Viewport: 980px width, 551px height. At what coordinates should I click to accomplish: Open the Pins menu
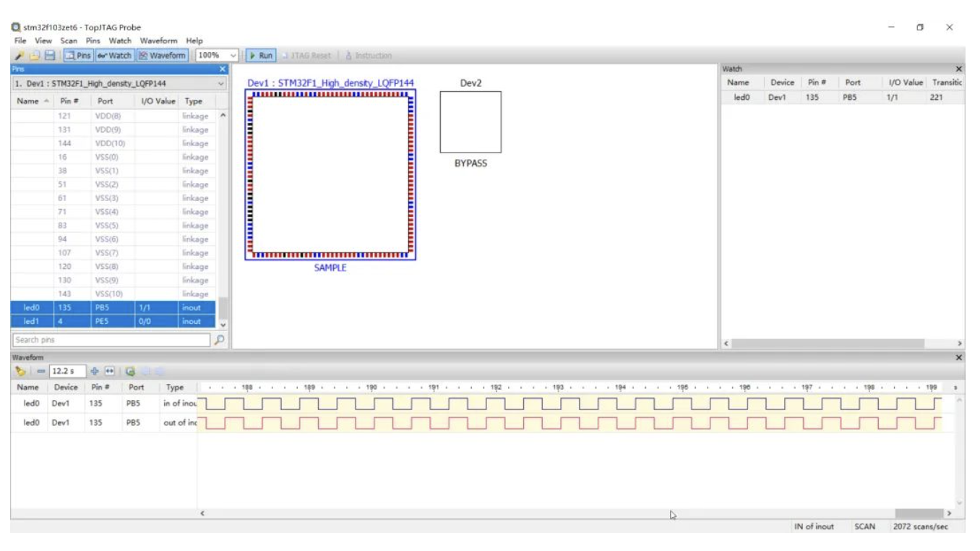point(93,40)
